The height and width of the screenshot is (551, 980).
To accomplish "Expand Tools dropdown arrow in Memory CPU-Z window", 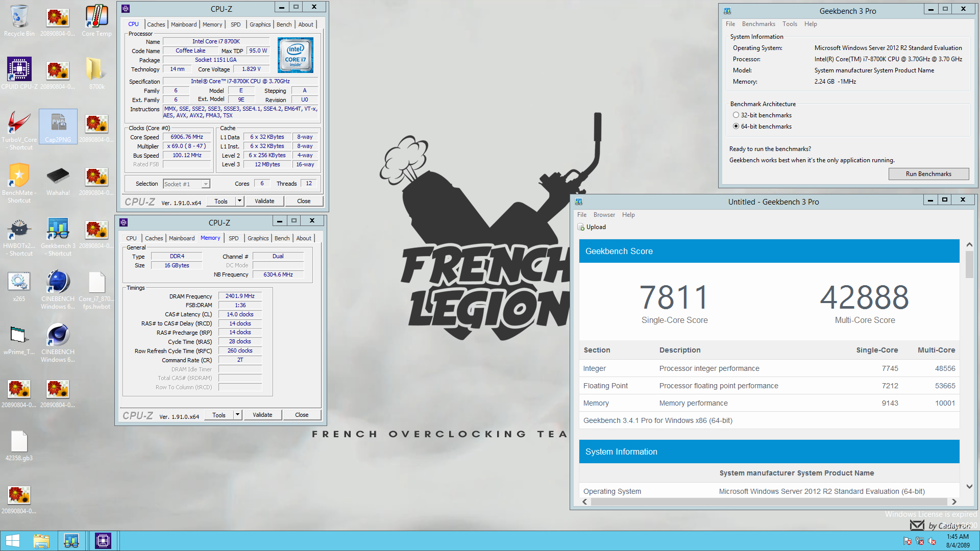I will point(237,415).
